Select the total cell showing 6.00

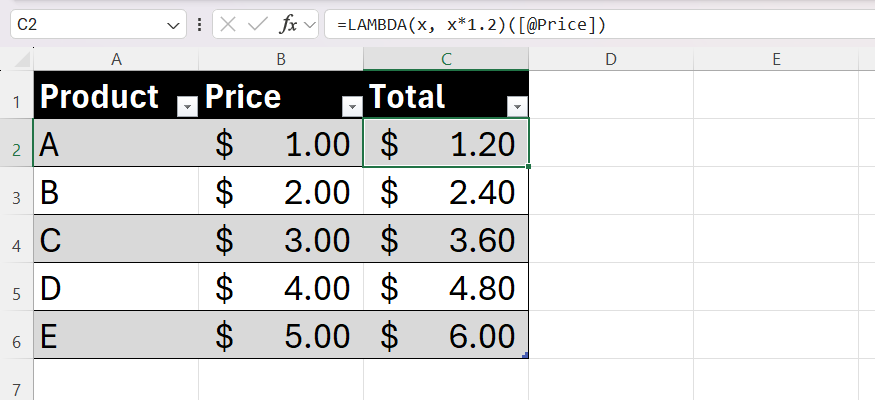[446, 335]
